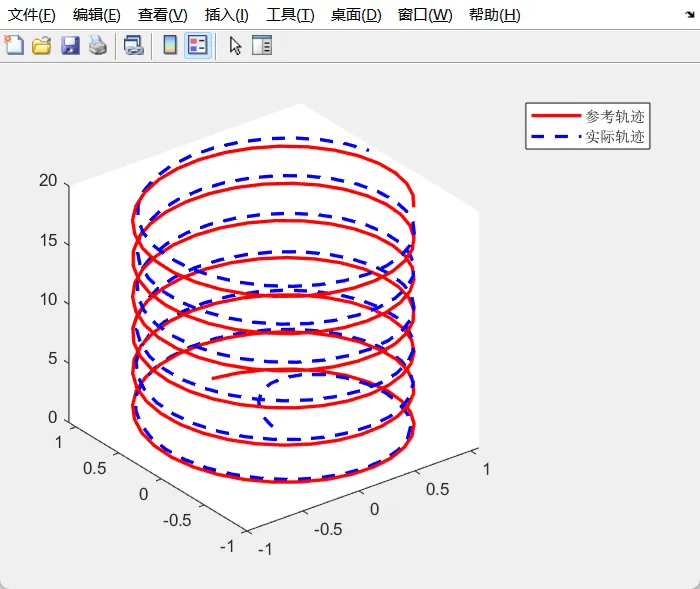Open the 查看(V) menu
700x589 pixels.
tap(162, 15)
